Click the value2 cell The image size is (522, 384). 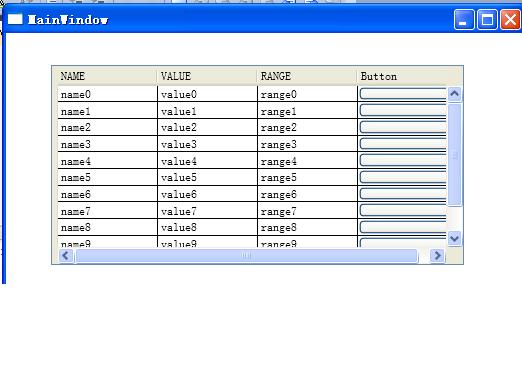click(x=207, y=127)
